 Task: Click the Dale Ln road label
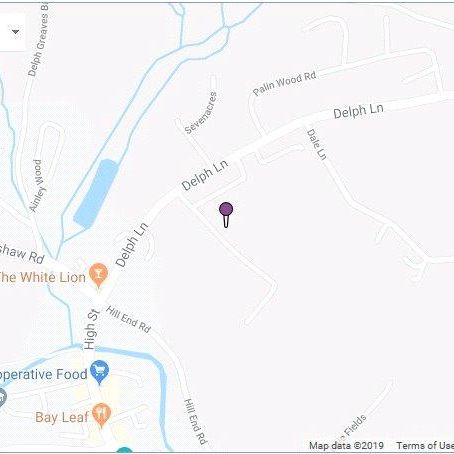[316, 145]
